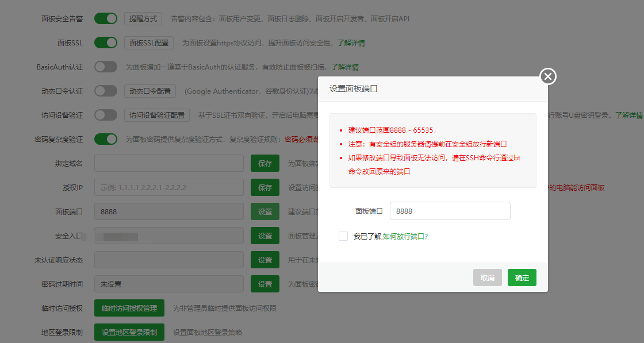Click the 面板端口 field on the settings page

click(x=169, y=211)
